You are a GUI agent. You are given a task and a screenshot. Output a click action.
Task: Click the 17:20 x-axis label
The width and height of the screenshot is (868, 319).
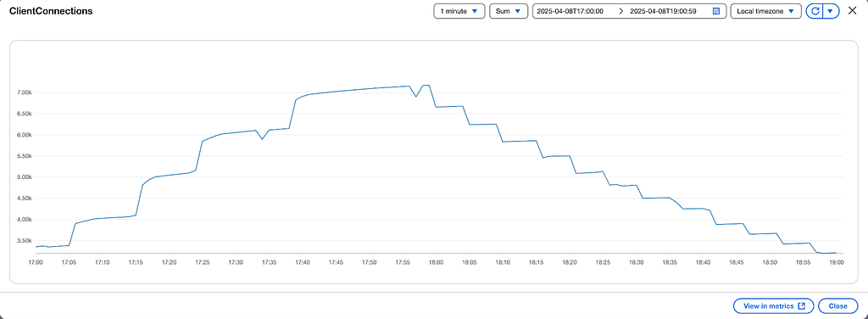[170, 262]
